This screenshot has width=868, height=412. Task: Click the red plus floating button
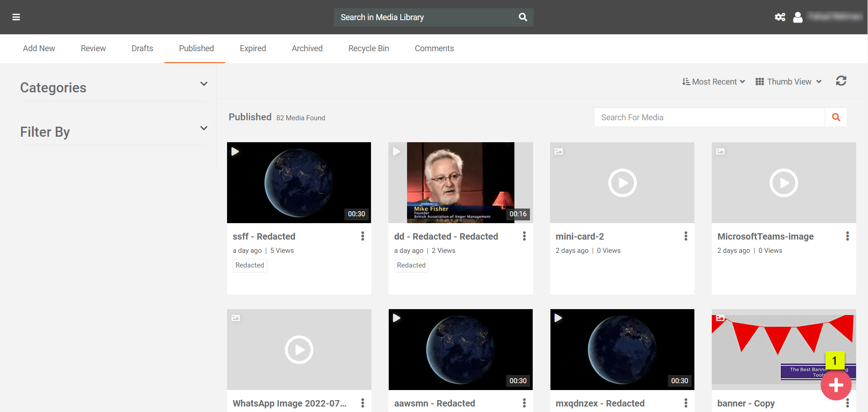[x=836, y=385]
